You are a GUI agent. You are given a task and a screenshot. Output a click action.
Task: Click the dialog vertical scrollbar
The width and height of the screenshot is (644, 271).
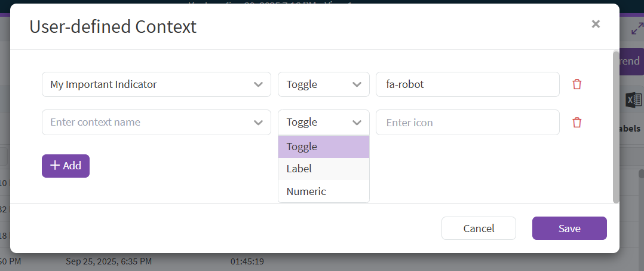pyautogui.click(x=616, y=127)
